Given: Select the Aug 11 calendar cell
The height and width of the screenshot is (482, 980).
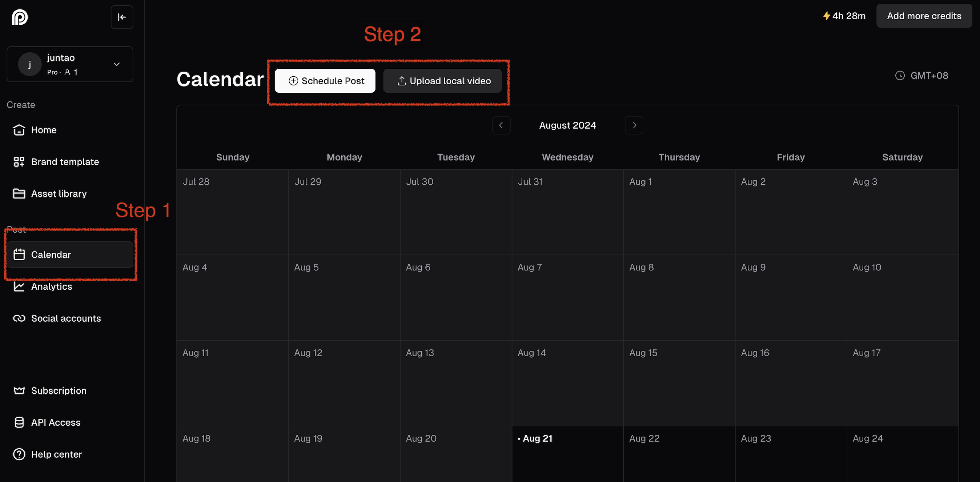Looking at the screenshot, I should coord(233,383).
